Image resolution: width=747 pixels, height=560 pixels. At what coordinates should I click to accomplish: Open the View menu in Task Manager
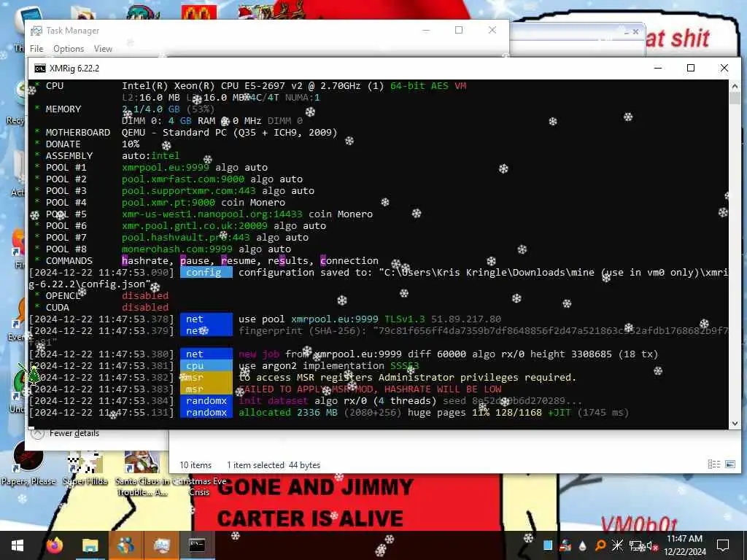click(x=103, y=49)
